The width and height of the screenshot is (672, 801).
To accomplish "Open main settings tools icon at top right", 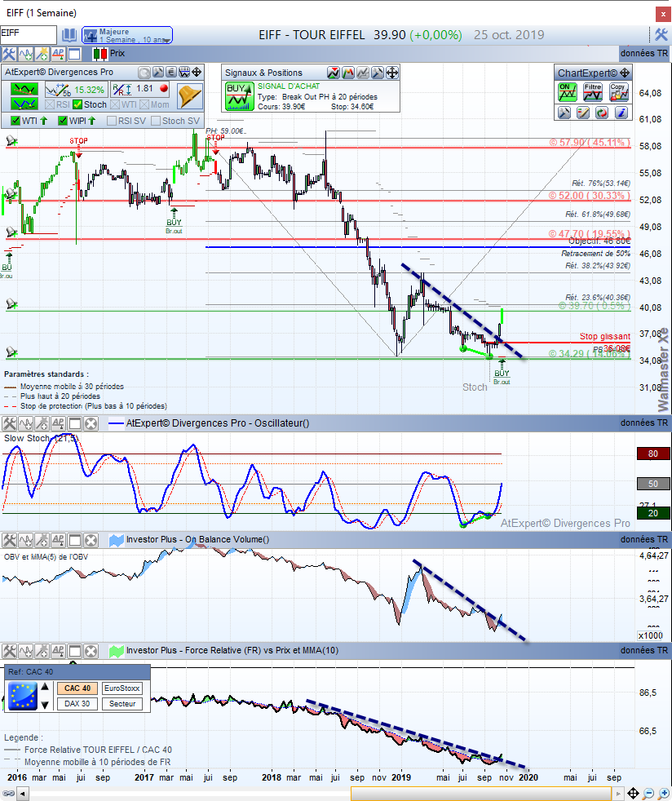I will click(661, 35).
